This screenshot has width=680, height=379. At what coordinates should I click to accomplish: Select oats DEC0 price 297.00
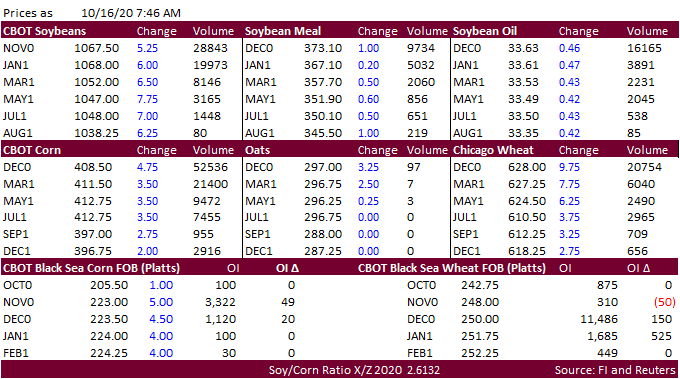point(323,167)
